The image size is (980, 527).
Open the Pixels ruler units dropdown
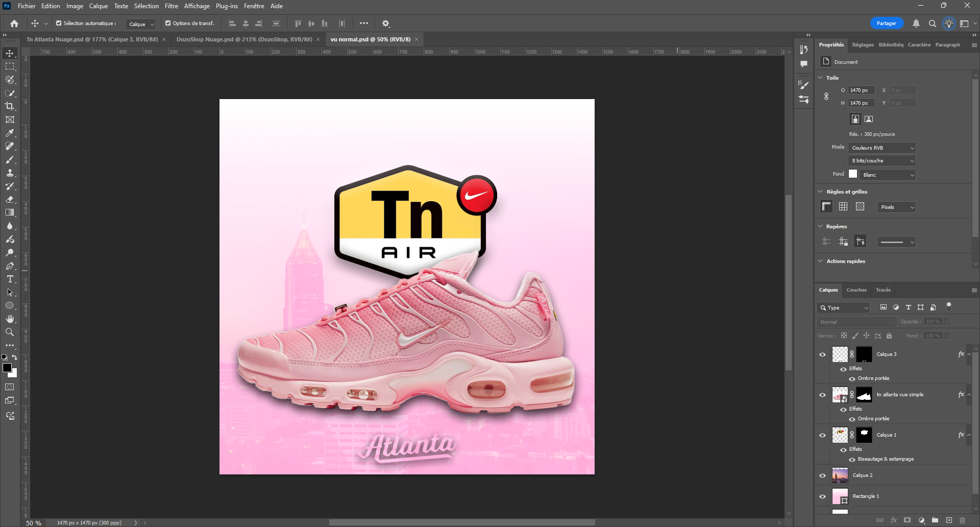point(896,207)
